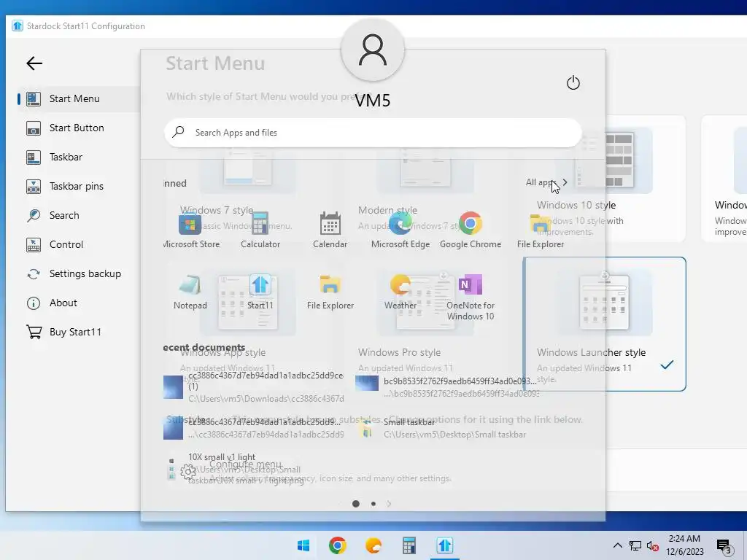Launch OneNote for Windows 10

click(471, 297)
